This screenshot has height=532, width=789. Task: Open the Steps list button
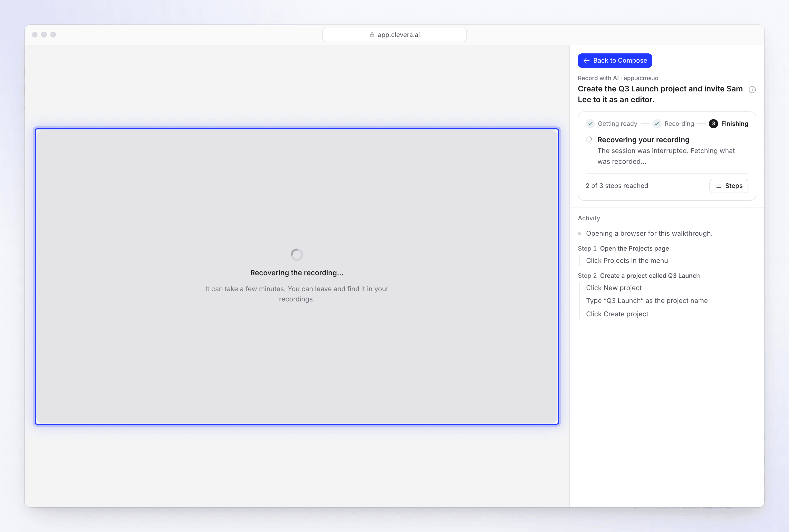[729, 186]
